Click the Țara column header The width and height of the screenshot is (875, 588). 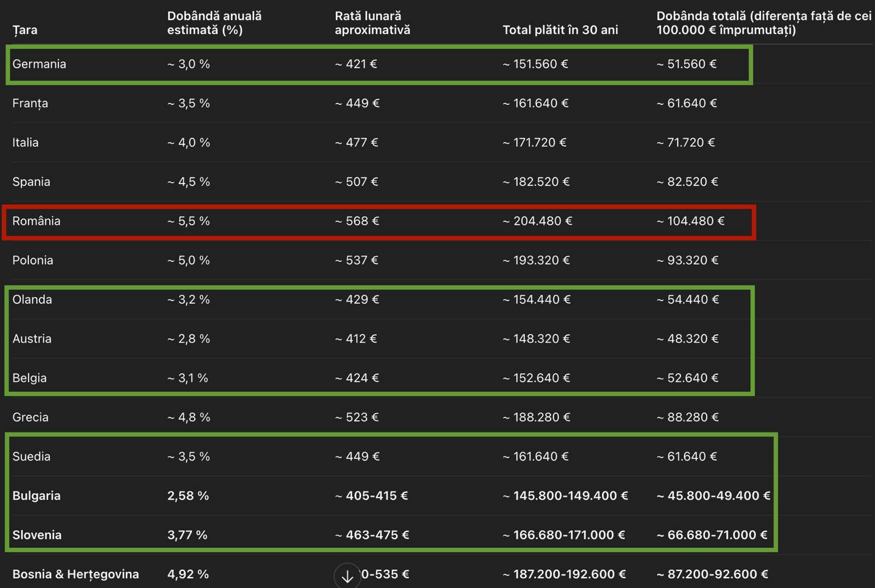point(25,30)
